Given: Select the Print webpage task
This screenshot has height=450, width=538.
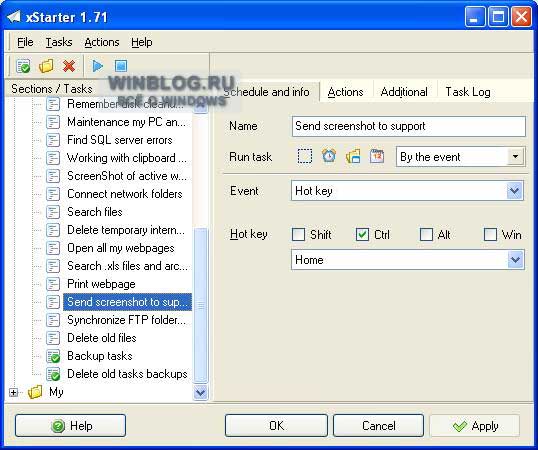Looking at the screenshot, I should coord(101,284).
